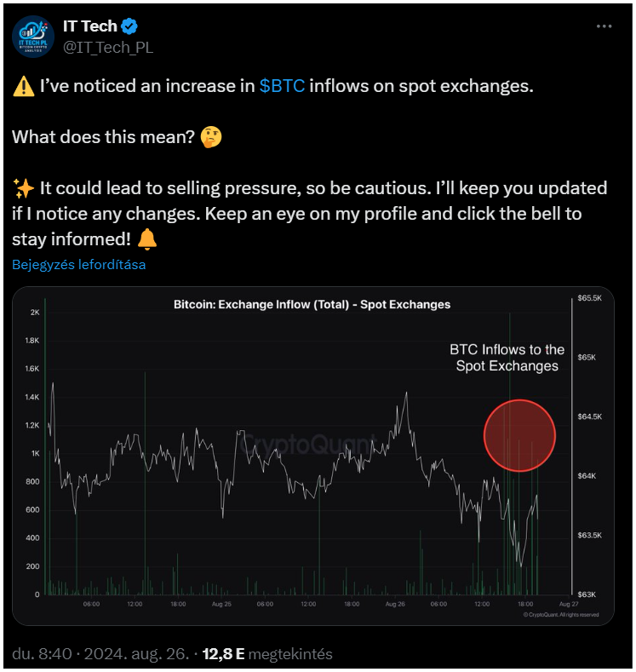Click the bell emoji
This screenshot has height=672, width=636.
pos(147,239)
